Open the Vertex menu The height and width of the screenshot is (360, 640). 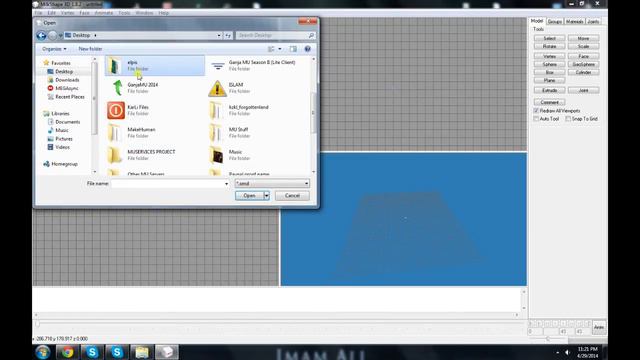pyautogui.click(x=68, y=13)
